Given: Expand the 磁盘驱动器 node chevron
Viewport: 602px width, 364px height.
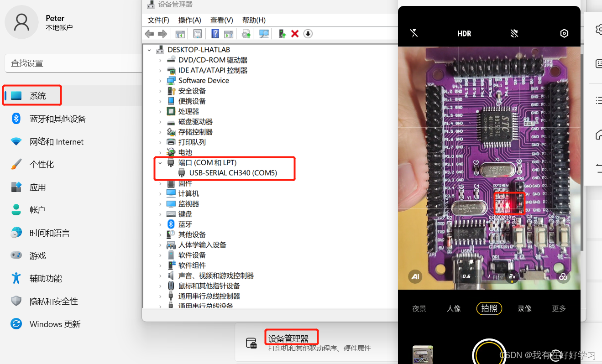Looking at the screenshot, I should coord(160,122).
